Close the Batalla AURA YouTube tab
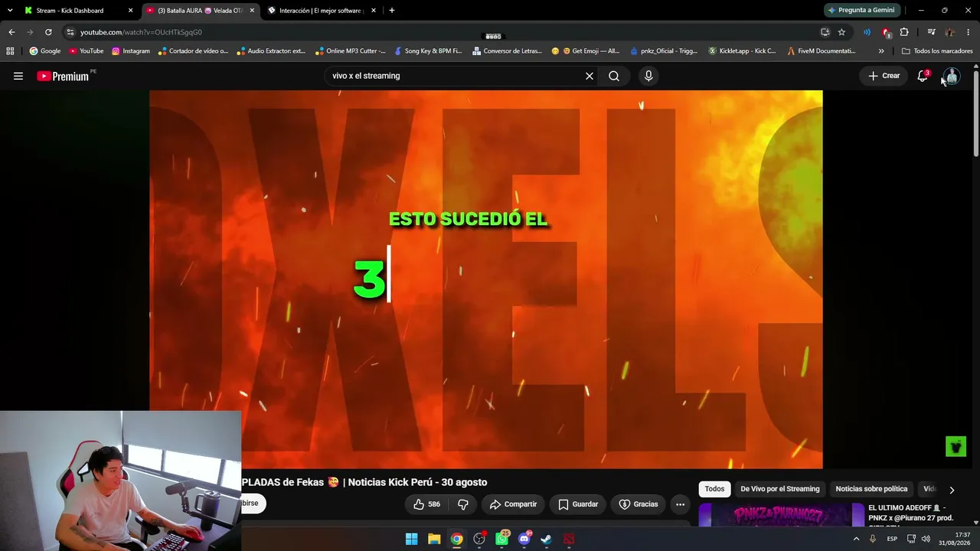Viewport: 980px width, 551px height. 252,11
